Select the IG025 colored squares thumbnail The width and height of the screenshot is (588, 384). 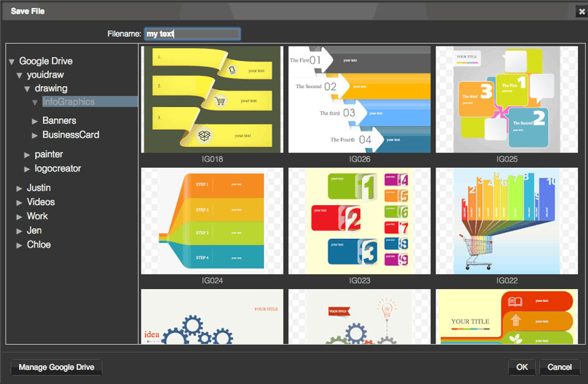507,99
